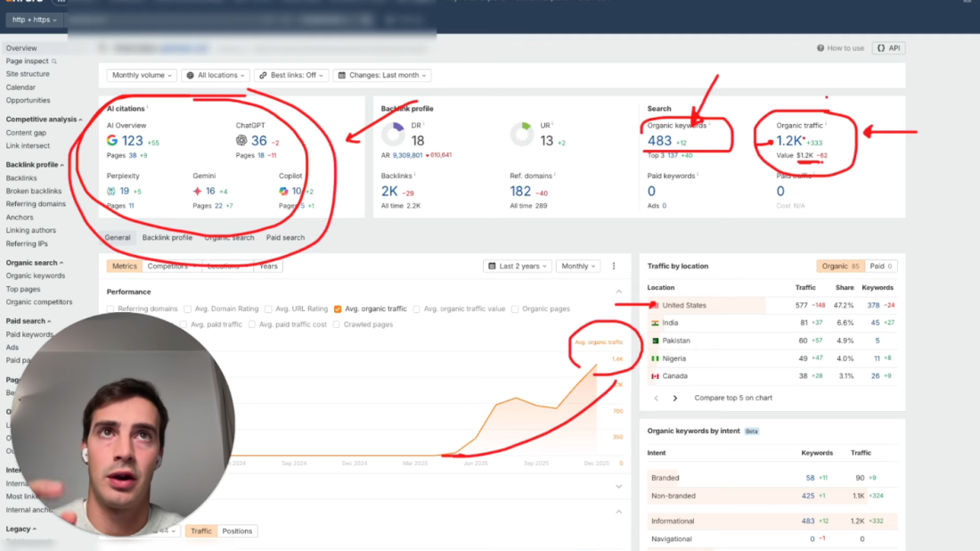This screenshot has width=980, height=551.
Task: Click the Perplexity logo icon
Action: tap(111, 191)
